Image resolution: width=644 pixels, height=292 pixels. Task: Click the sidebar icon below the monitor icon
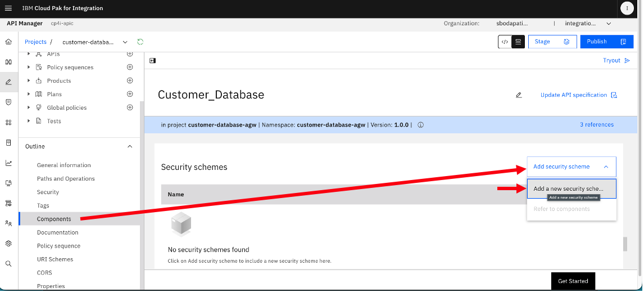[8, 203]
